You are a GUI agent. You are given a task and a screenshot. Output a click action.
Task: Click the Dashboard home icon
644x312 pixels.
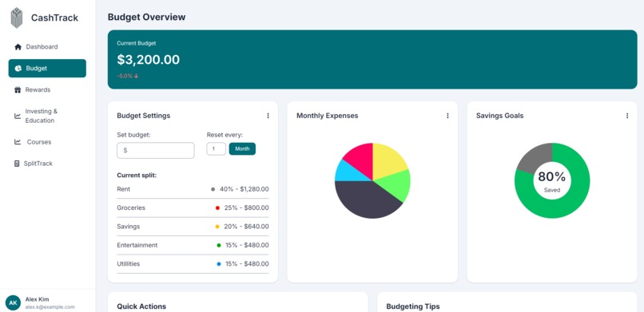[18, 47]
